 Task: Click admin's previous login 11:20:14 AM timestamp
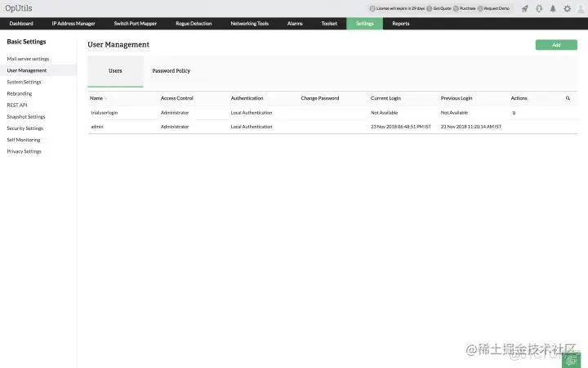[x=471, y=127]
